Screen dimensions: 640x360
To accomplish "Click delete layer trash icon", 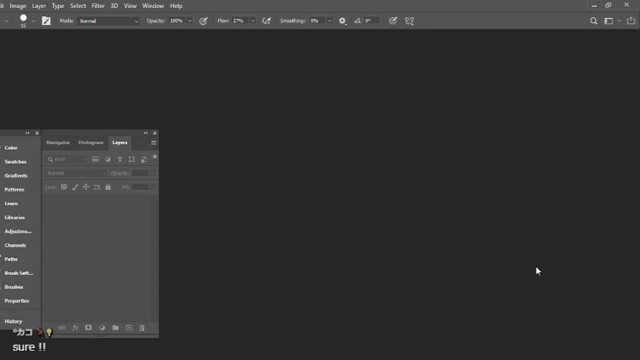I will coord(142,328).
